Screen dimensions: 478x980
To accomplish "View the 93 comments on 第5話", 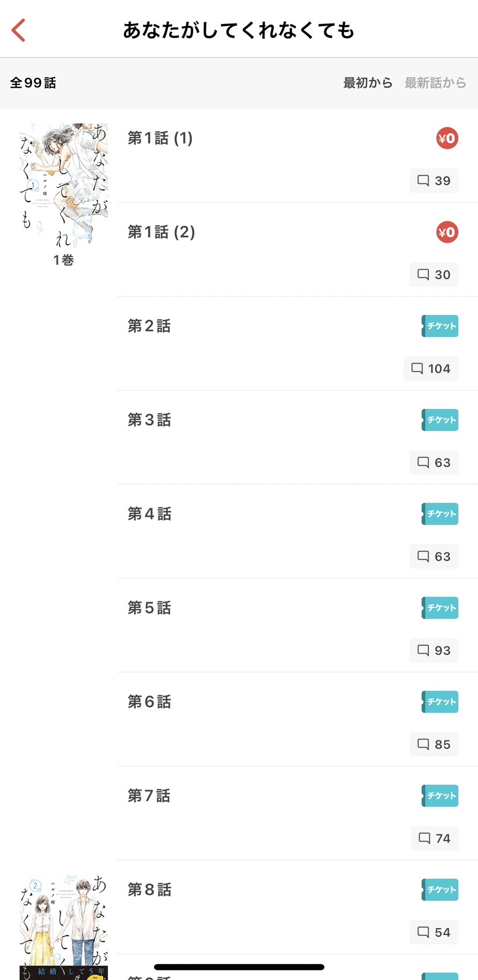I will tap(434, 650).
